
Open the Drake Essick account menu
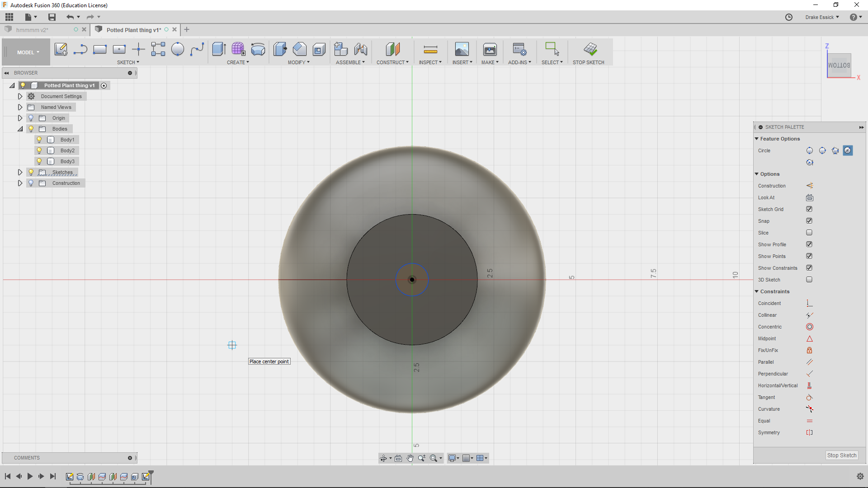[822, 17]
